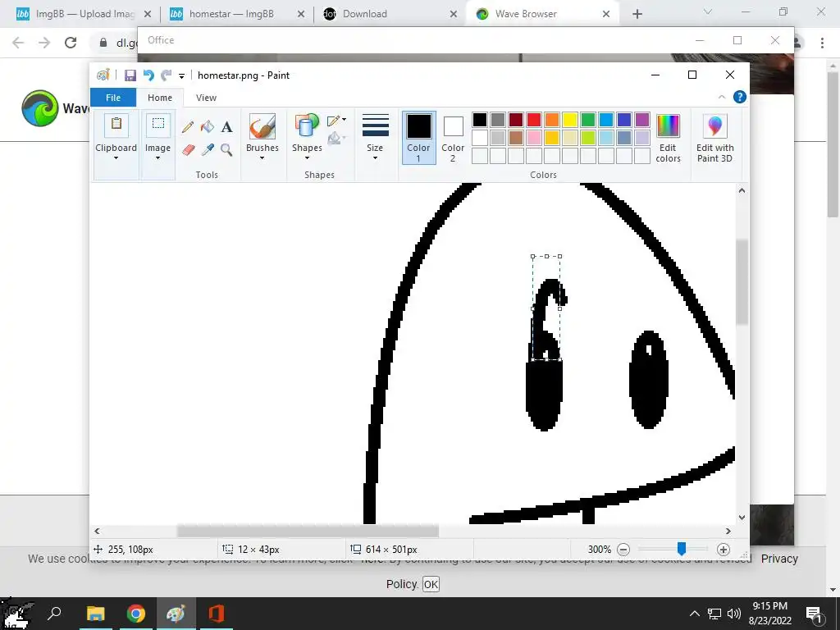Open volume control in system tray
This screenshot has width=840, height=630.
point(733,614)
